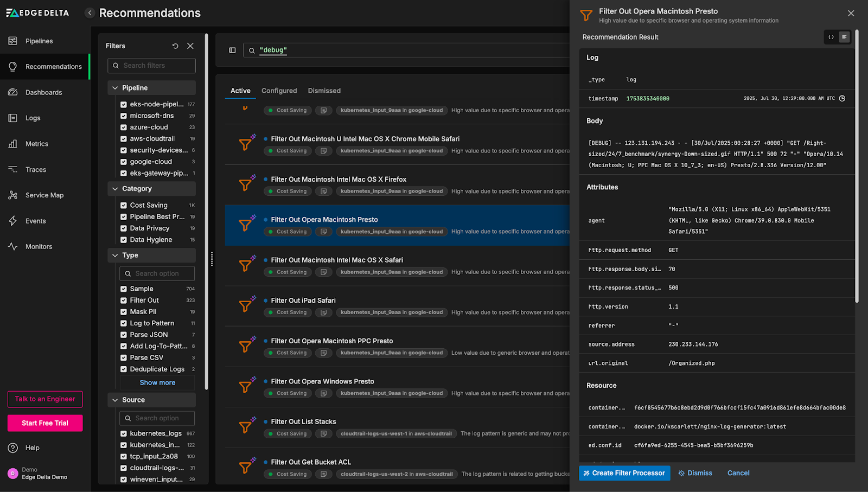Toggle the Data Privacy category checkbox
Image resolution: width=868 pixels, height=492 pixels.
(124, 228)
